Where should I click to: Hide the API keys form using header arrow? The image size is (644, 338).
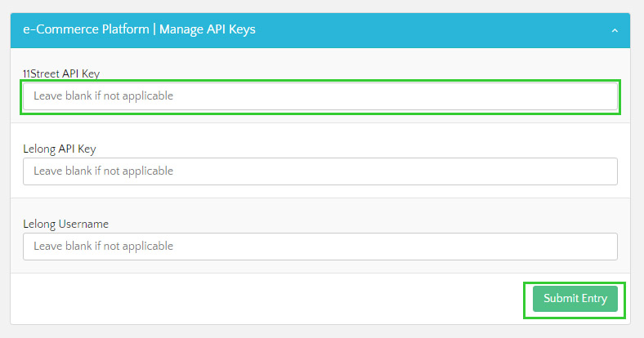coord(615,30)
